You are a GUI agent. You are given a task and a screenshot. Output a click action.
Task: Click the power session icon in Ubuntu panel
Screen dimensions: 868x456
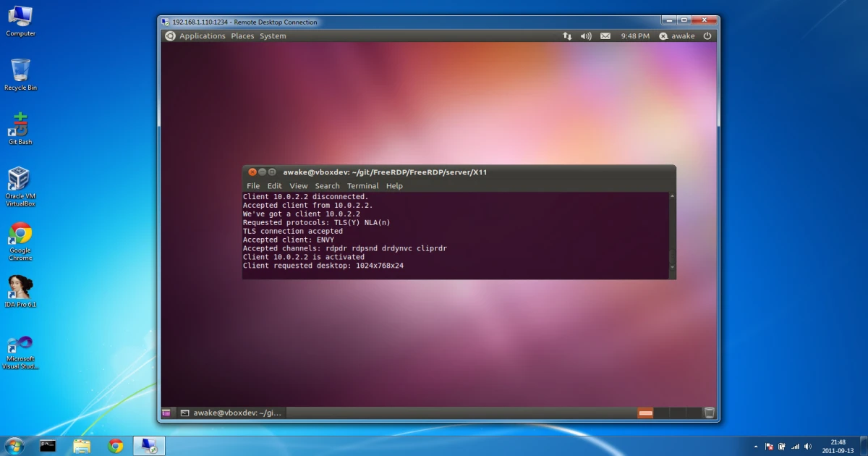tap(707, 36)
